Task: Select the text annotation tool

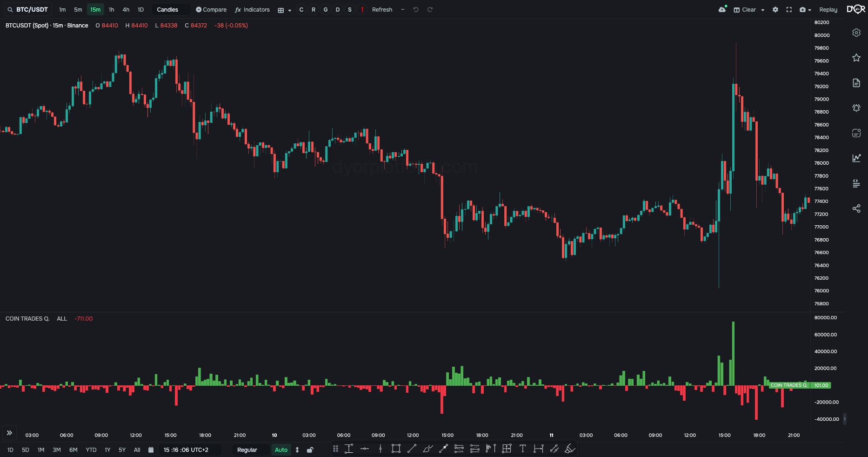Action: click(x=523, y=449)
